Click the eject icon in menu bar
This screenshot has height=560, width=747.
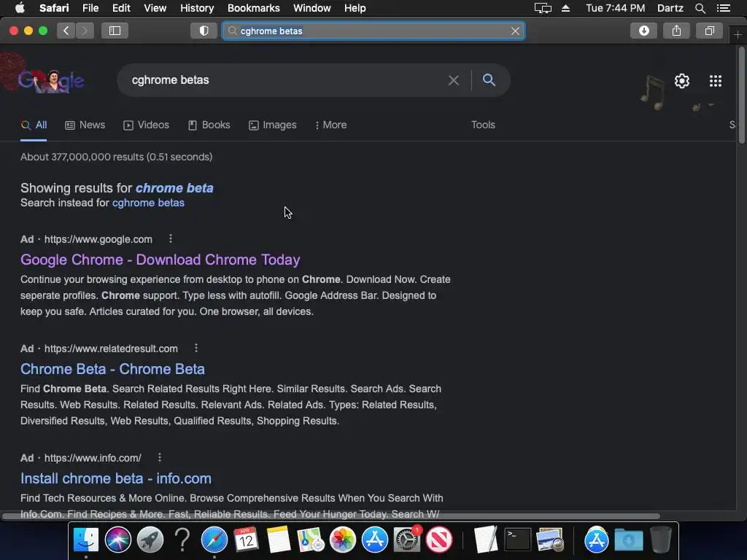click(565, 8)
